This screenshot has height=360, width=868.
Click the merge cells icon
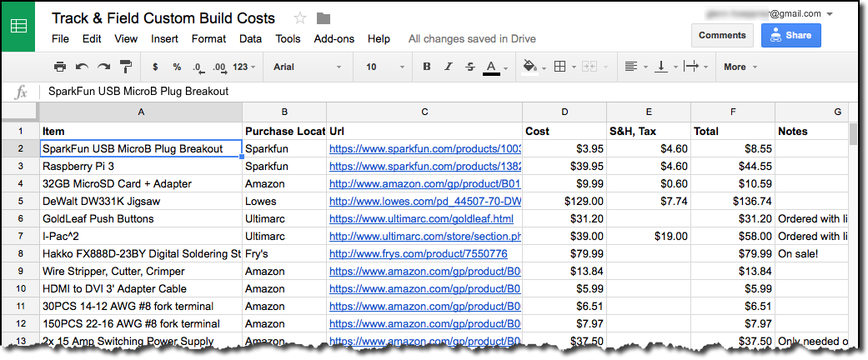click(x=590, y=67)
